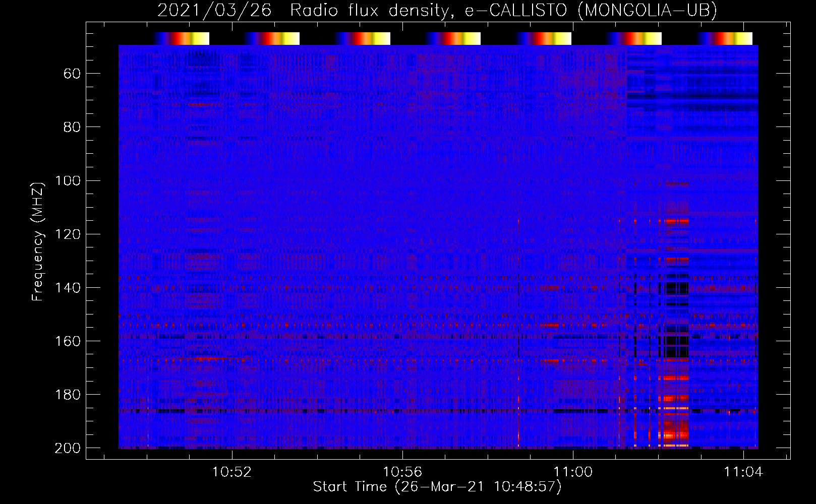
Task: Click the 'Start Time (26-Mar-21 10:48:57)' axis label
Action: pyautogui.click(x=437, y=487)
